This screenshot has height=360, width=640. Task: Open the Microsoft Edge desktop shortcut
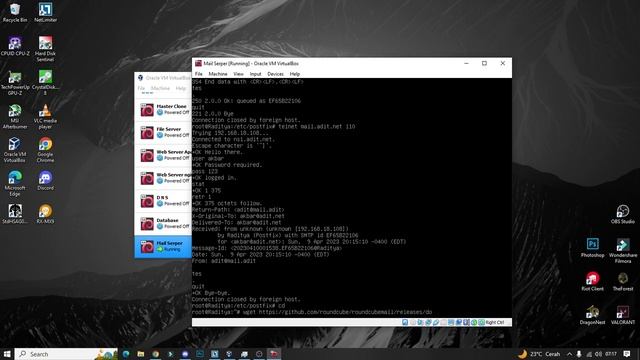[15, 183]
